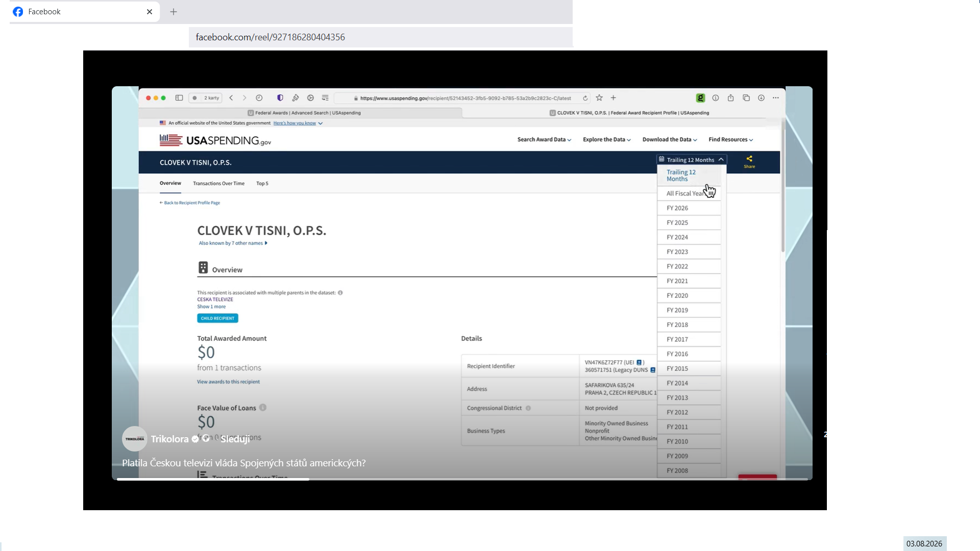
Task: Select FY 2015 from the period list
Action: pos(689,369)
